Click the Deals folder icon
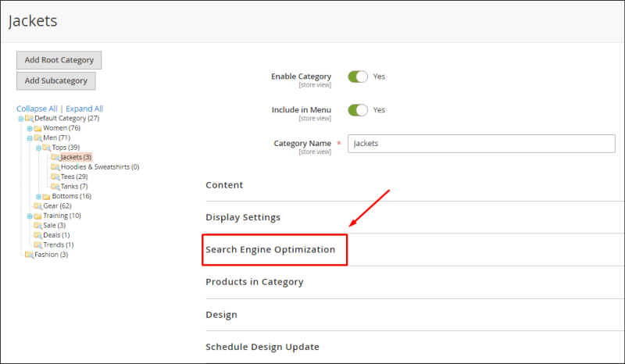The height and width of the screenshot is (364, 625). 37,235
